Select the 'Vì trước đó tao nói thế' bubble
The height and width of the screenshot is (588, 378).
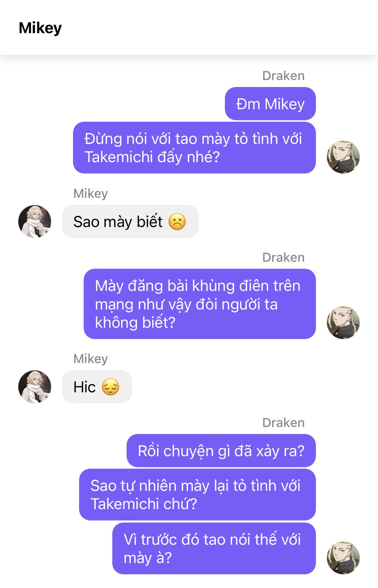[214, 548]
